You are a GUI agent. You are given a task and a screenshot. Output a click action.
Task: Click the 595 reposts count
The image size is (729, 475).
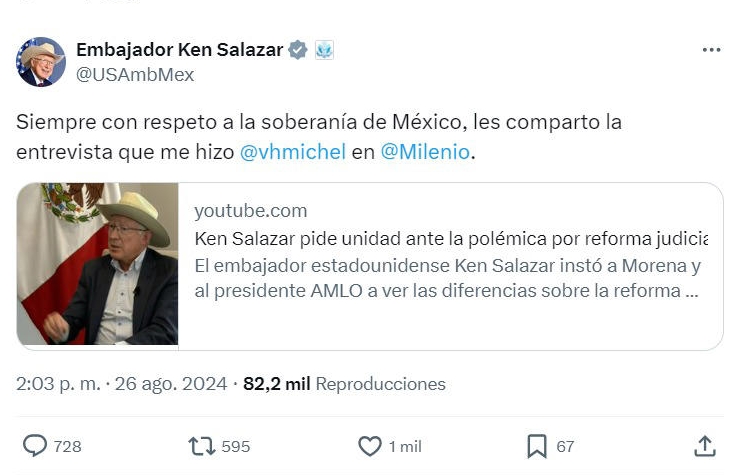[236, 446]
